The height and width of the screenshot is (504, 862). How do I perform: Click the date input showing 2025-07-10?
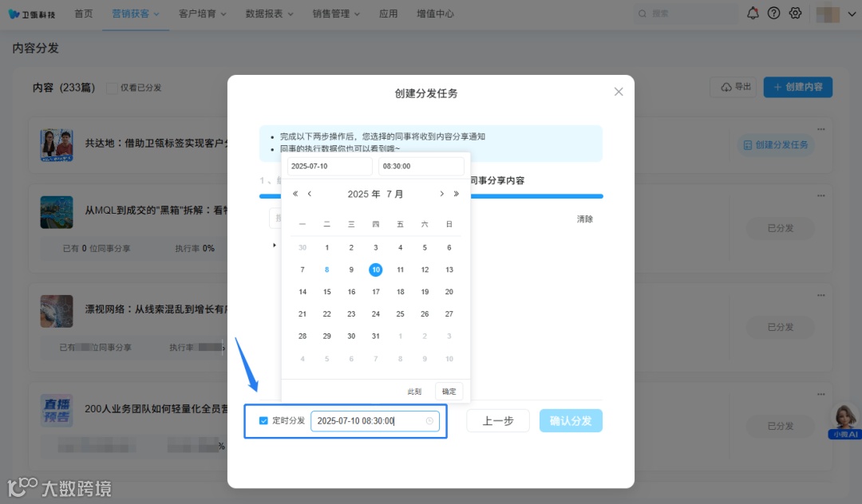(330, 167)
